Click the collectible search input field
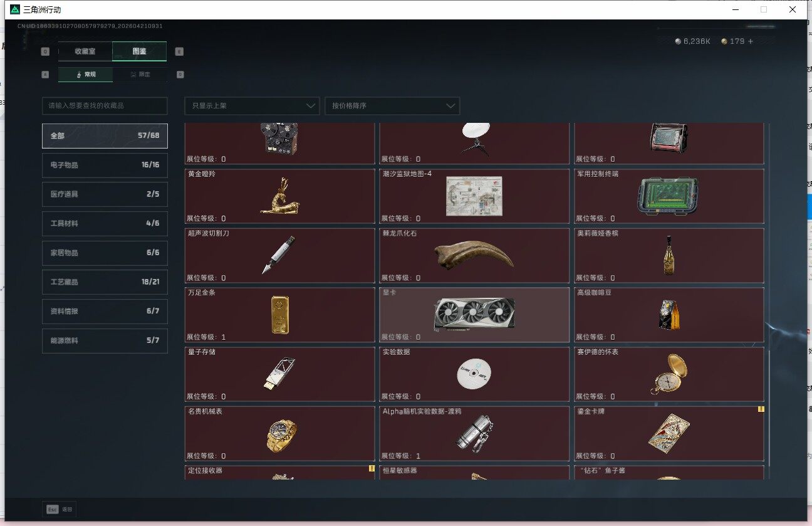Viewport: 812px width, 526px height. (105, 106)
